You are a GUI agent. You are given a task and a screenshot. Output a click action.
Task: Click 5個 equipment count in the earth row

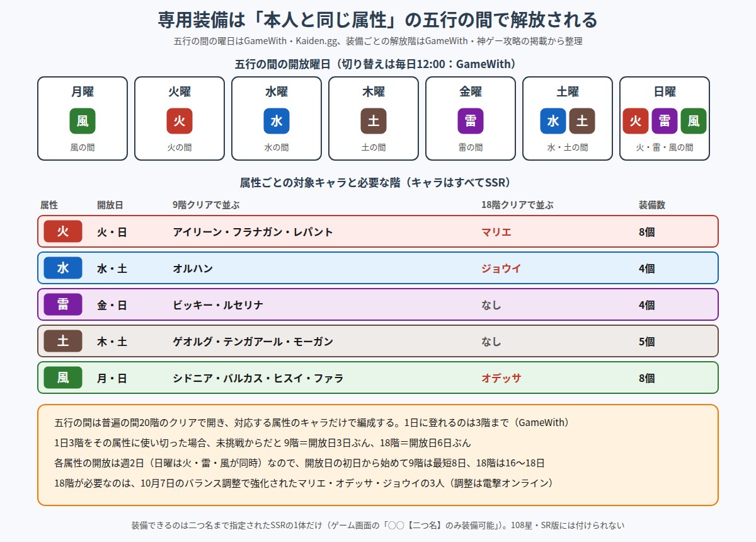click(x=647, y=342)
